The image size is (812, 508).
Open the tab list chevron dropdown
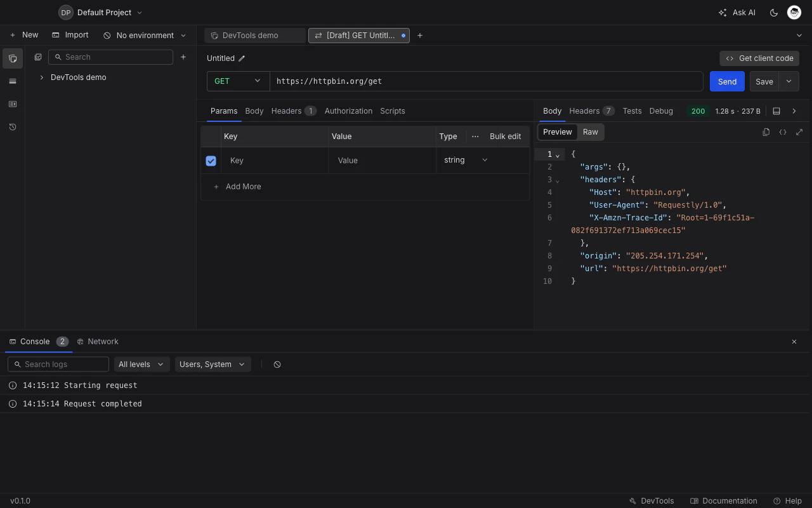pyautogui.click(x=799, y=36)
